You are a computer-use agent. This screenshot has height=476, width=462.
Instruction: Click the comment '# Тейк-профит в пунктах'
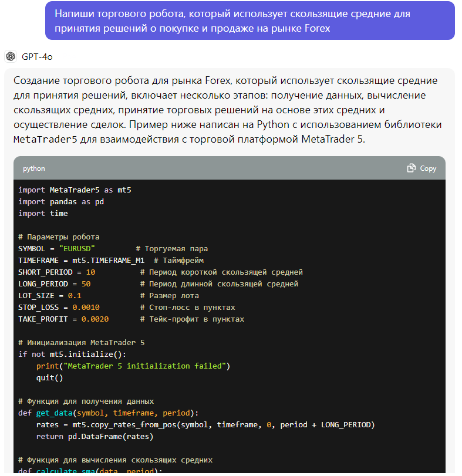(192, 319)
